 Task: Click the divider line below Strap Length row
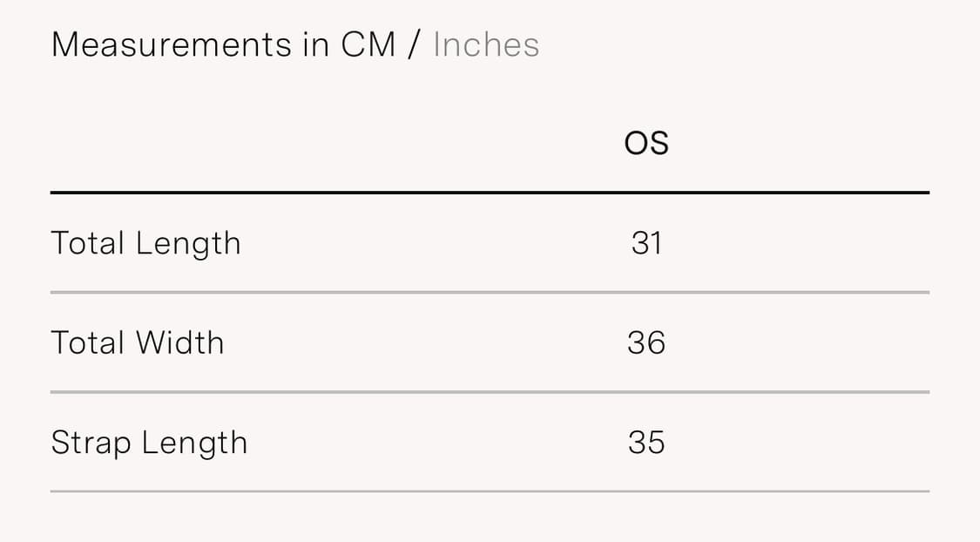(x=490, y=491)
